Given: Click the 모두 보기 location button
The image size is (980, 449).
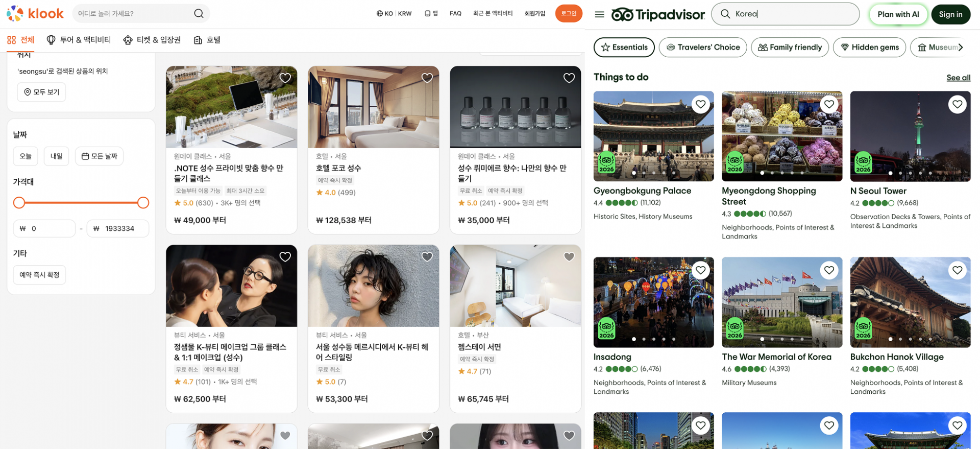Looking at the screenshot, I should pyautogui.click(x=41, y=92).
